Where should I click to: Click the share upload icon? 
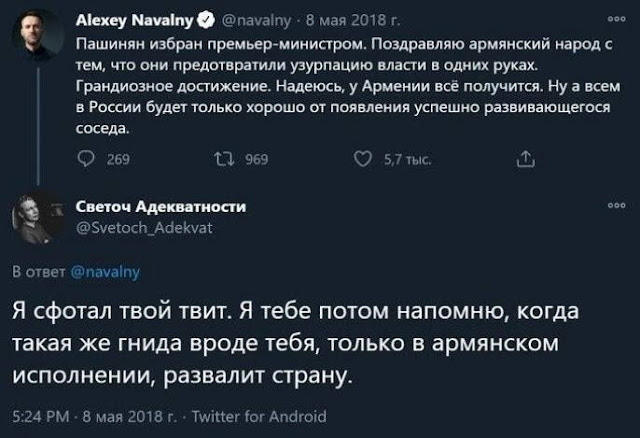coord(522,157)
